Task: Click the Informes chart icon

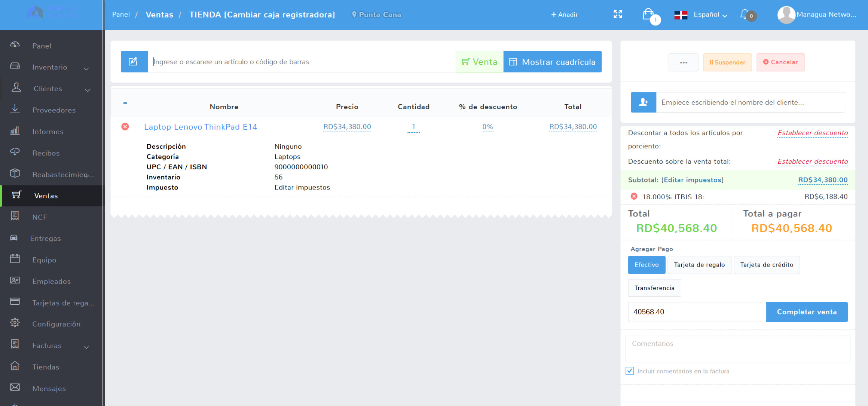Action: pos(15,130)
